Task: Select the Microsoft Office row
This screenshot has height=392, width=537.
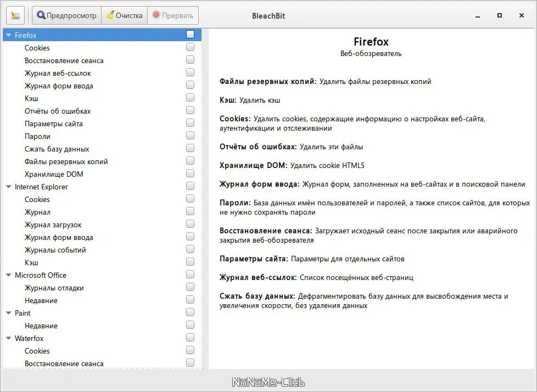Action: (x=102, y=275)
